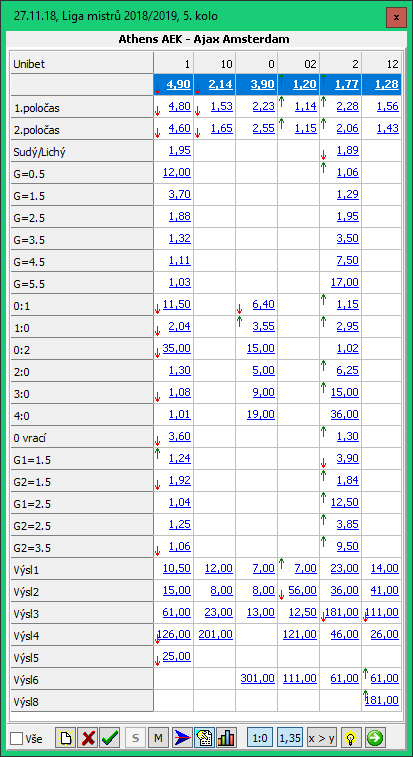Screen dimensions: 413x757
Task: Open the bar chart statistics icon
Action: (227, 738)
